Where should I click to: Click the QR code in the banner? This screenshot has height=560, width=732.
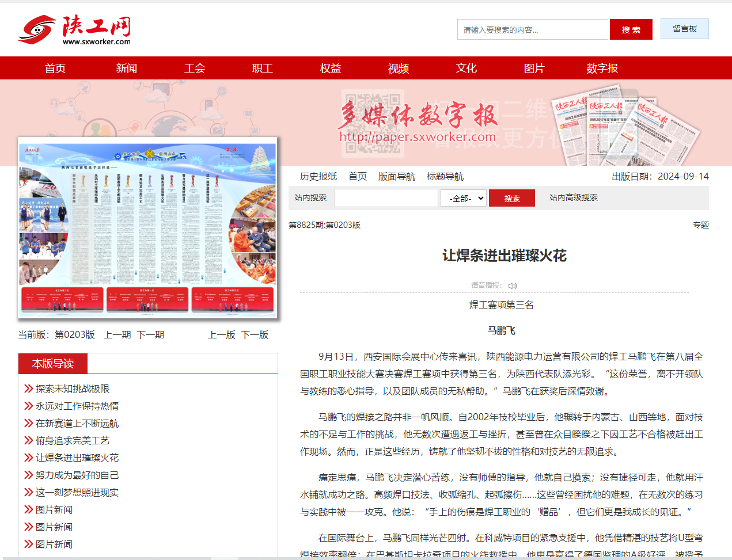click(373, 123)
